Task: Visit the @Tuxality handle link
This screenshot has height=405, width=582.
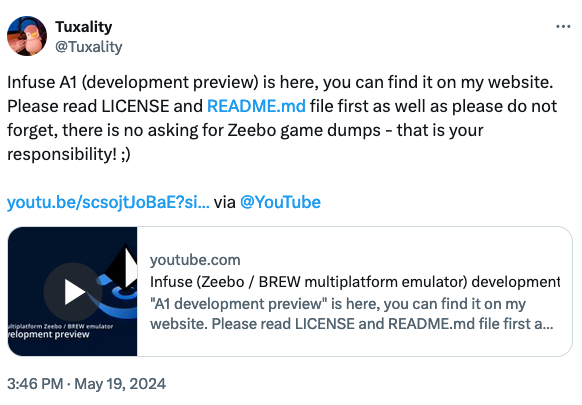Action: 89,47
